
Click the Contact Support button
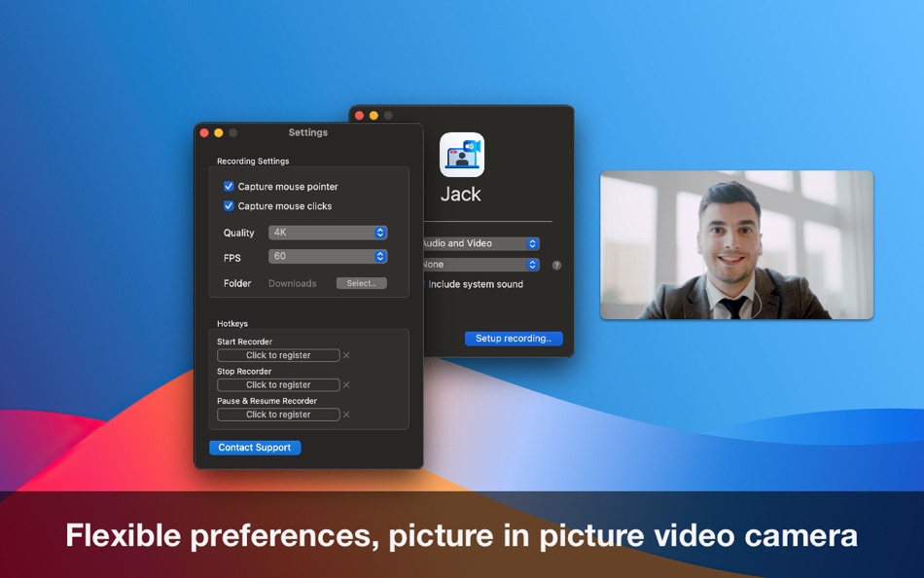pos(255,448)
